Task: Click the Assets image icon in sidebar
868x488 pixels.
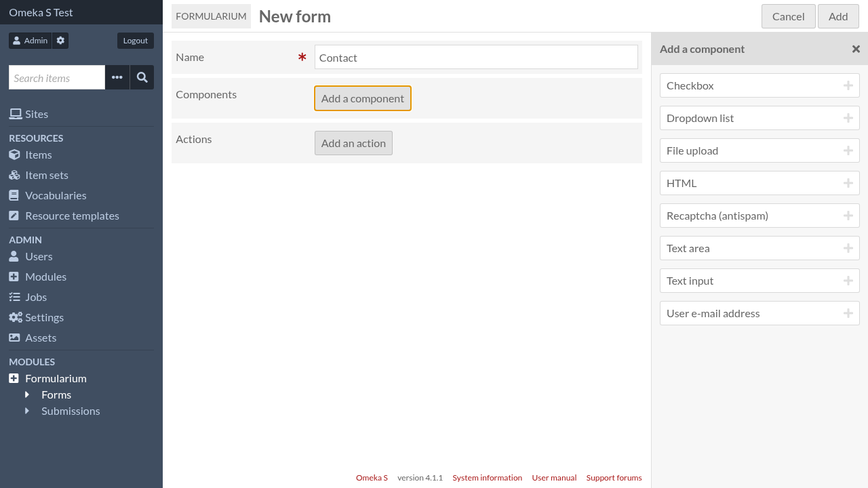Action: 14,338
